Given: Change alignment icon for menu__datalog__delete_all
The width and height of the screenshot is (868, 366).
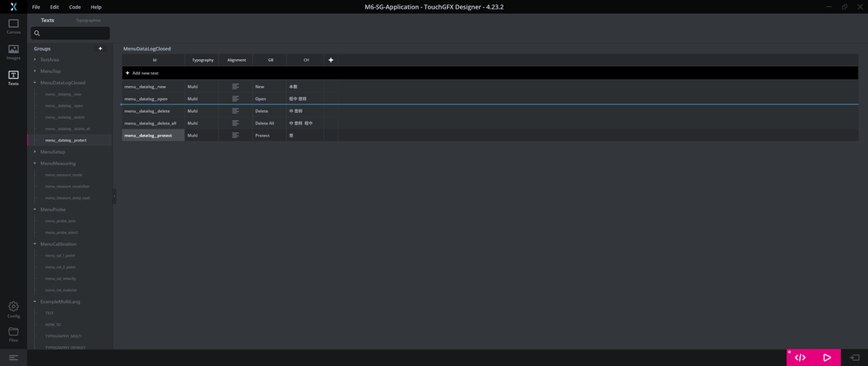Looking at the screenshot, I should (236, 123).
